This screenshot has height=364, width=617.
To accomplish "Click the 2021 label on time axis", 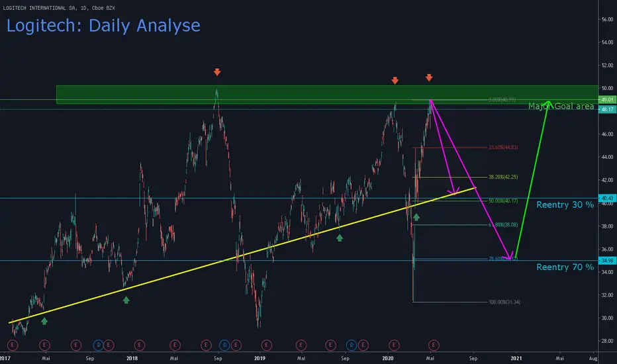I will pos(516,358).
